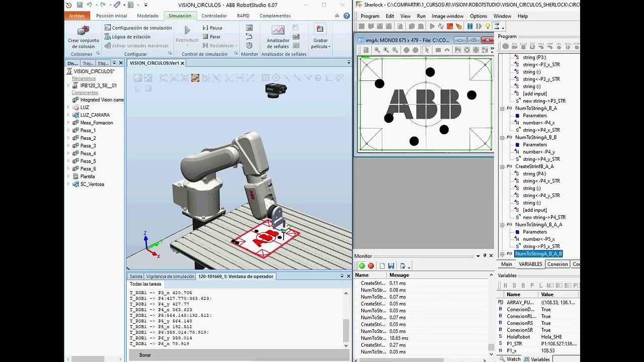Select the NumToStringA_B_A_B program node

click(538, 254)
